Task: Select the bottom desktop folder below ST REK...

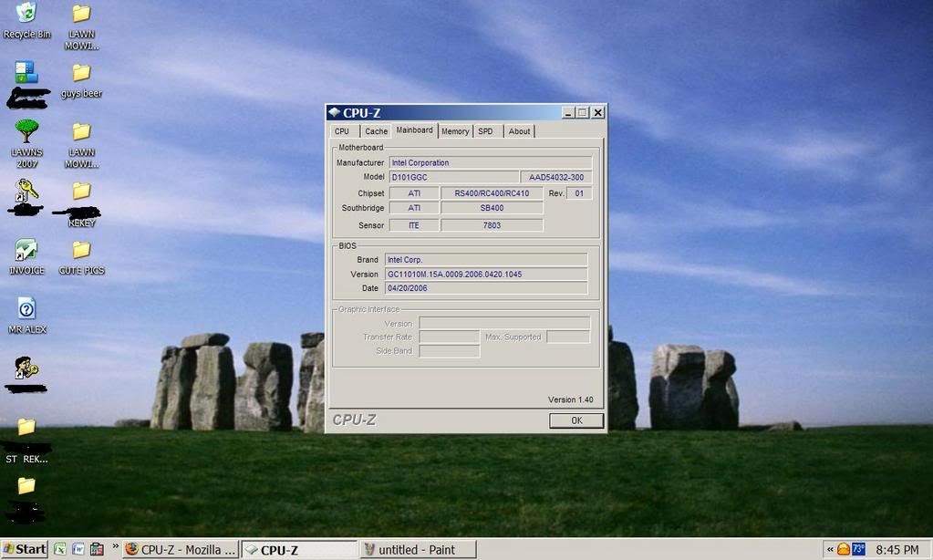Action: tap(26, 499)
